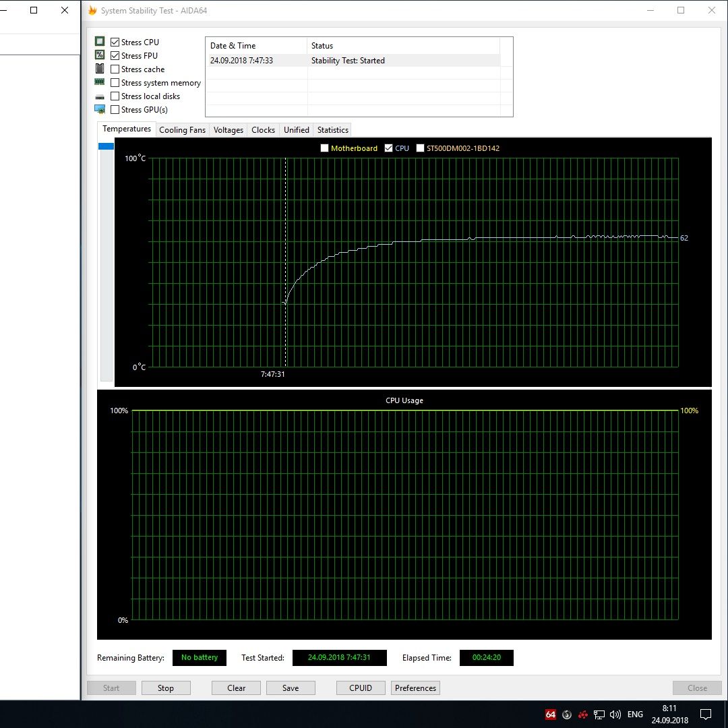The height and width of the screenshot is (728, 728).
Task: Click the "No battery" remaining battery field
Action: coord(200,657)
